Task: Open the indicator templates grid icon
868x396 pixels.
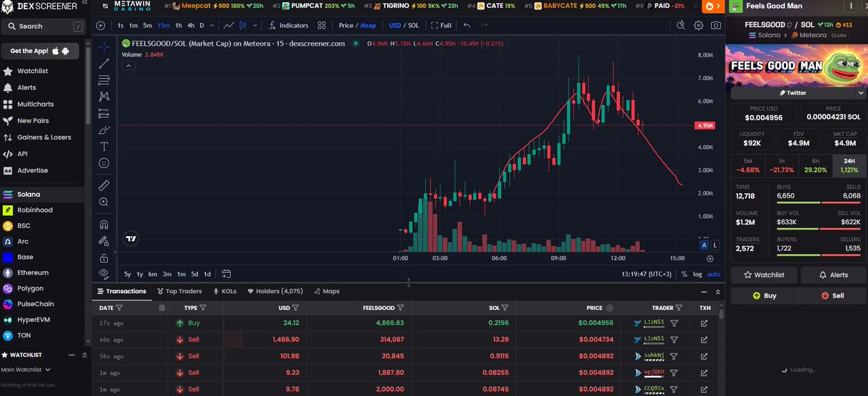Action: click(320, 25)
